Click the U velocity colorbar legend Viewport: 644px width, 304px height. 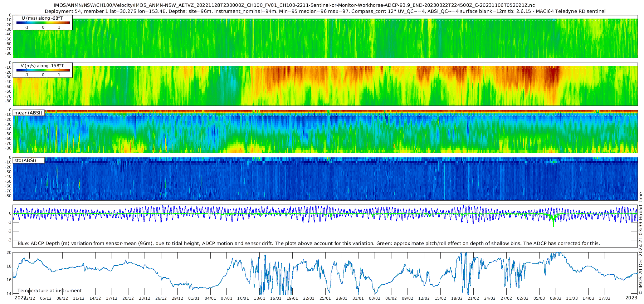coord(43,23)
